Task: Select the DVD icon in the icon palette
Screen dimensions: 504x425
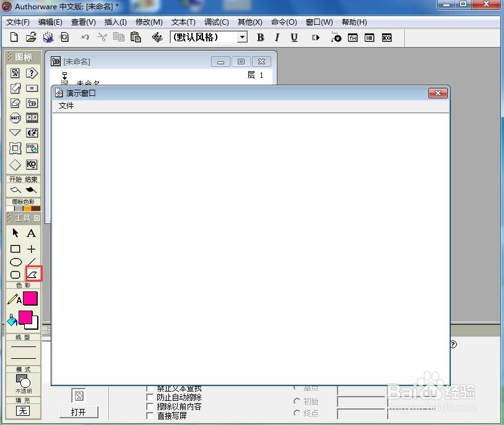Action: pyautogui.click(x=32, y=148)
